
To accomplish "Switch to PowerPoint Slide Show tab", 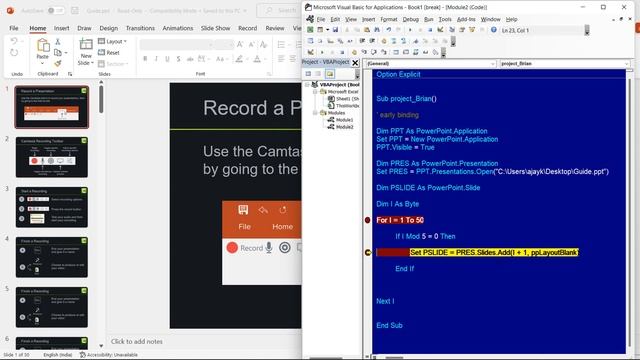I will (x=216, y=28).
